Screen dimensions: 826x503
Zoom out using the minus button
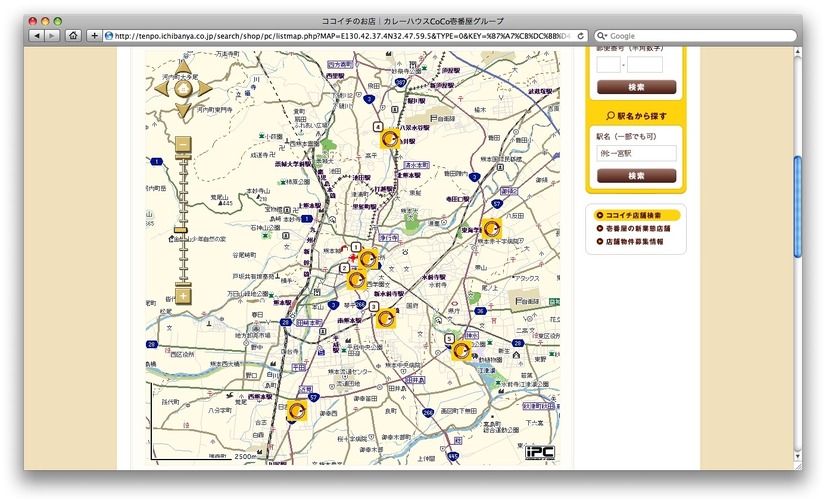pos(183,144)
